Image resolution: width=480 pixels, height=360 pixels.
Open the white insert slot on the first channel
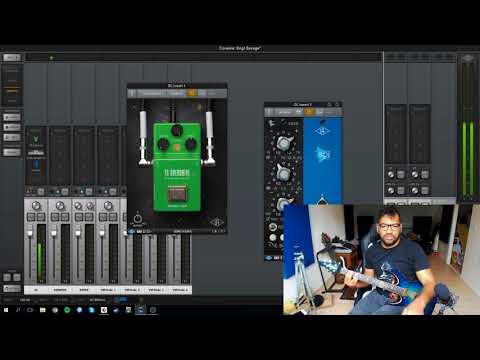tap(36, 153)
